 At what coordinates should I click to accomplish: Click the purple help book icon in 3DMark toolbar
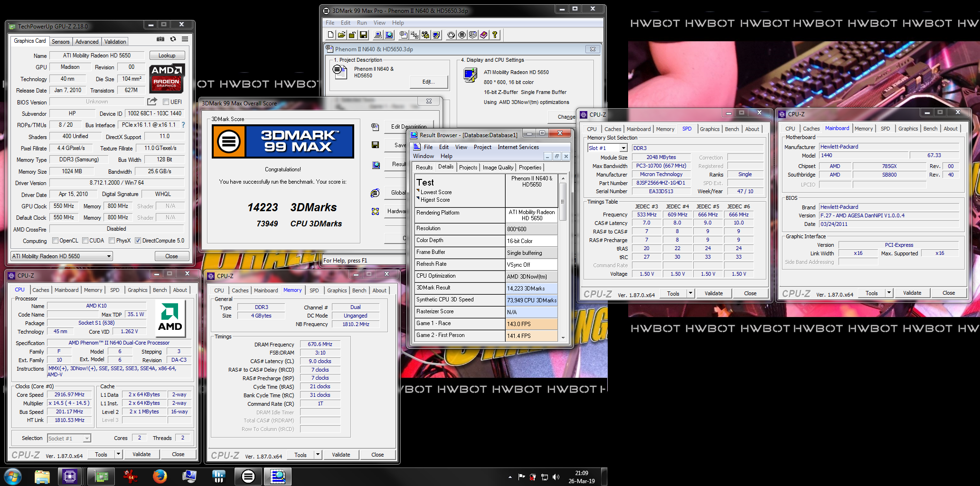[x=484, y=35]
